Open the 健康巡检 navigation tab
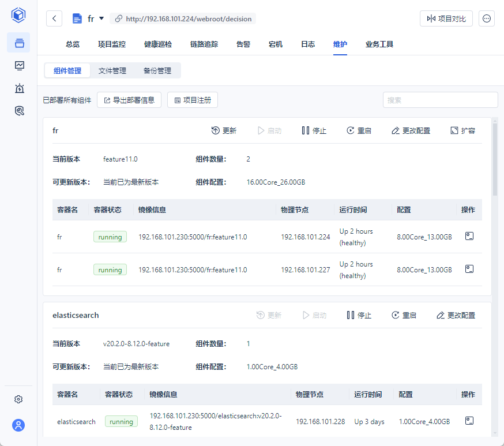 pyautogui.click(x=157, y=44)
